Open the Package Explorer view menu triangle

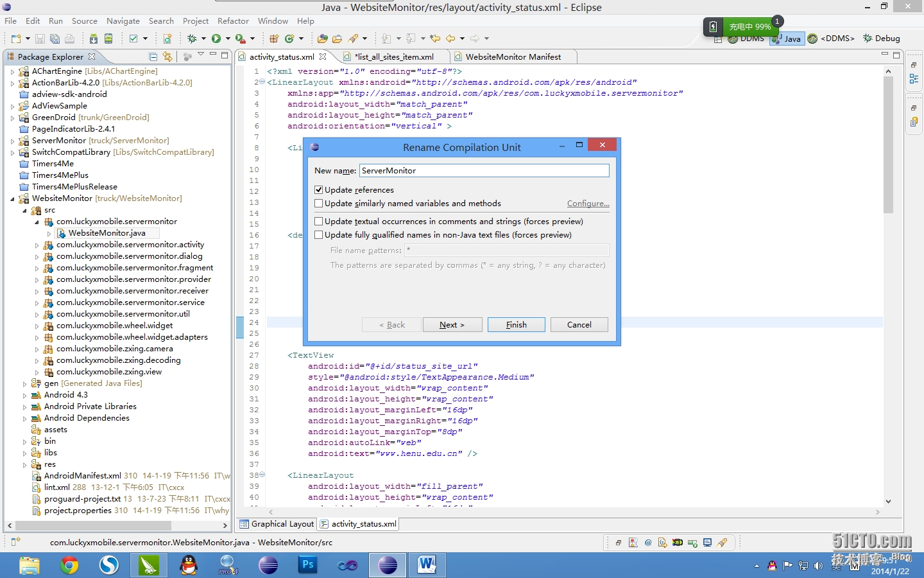(x=201, y=55)
